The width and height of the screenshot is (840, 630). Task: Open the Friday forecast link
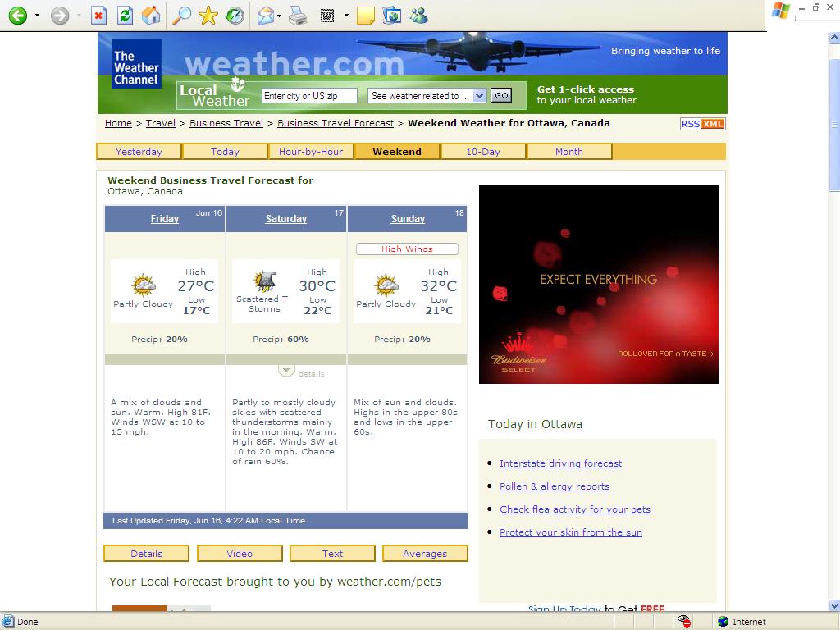[164, 218]
